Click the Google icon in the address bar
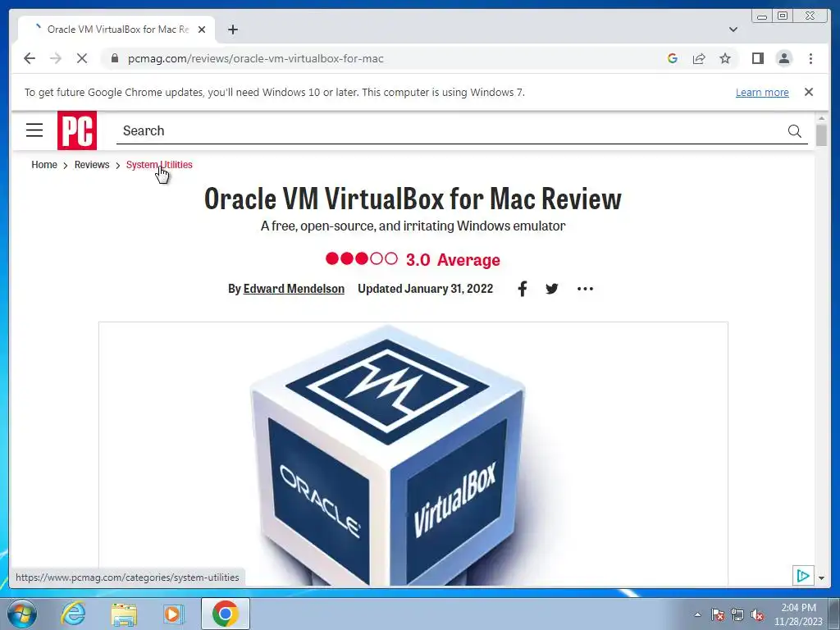This screenshot has height=630, width=840. pyautogui.click(x=673, y=58)
